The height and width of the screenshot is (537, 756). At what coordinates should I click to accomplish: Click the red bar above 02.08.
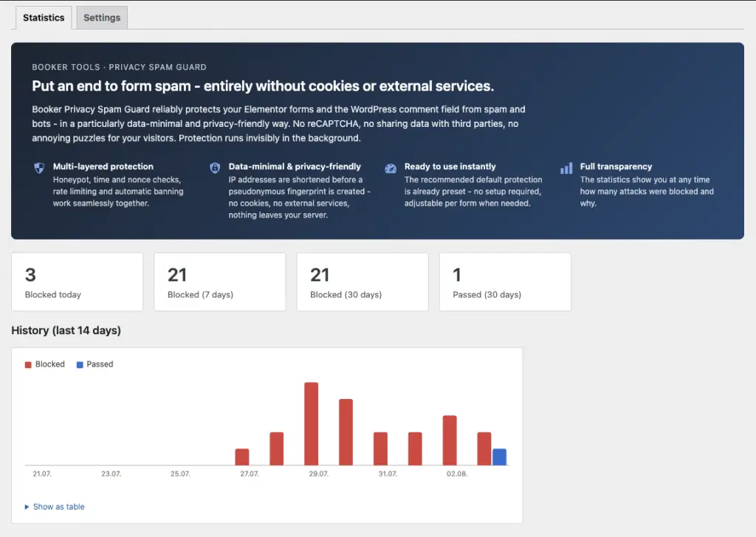pyautogui.click(x=450, y=440)
